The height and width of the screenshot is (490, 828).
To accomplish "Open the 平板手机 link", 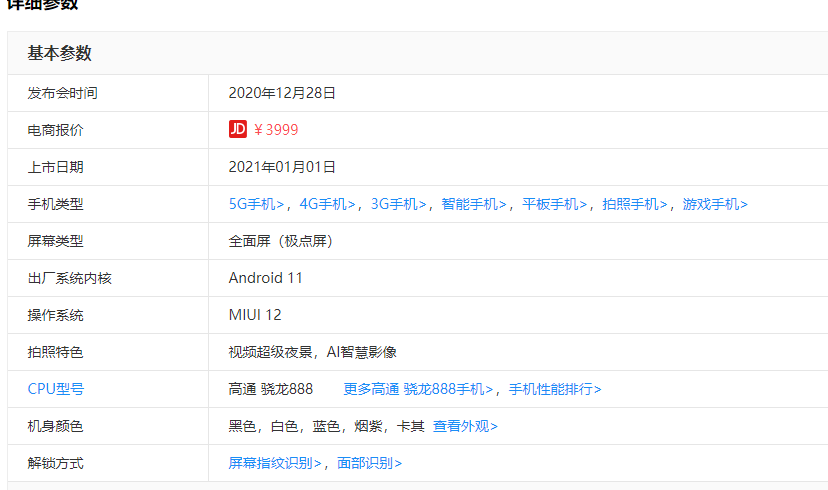I will pyautogui.click(x=555, y=204).
